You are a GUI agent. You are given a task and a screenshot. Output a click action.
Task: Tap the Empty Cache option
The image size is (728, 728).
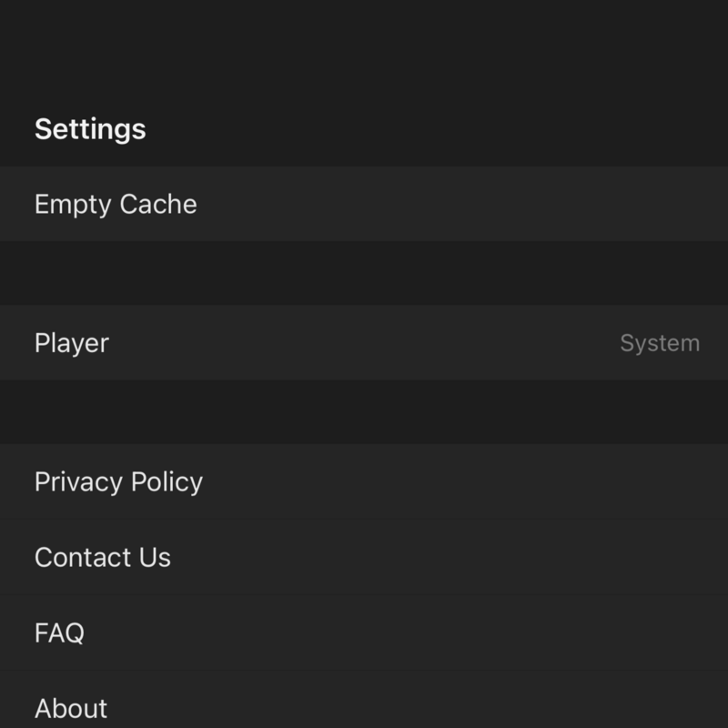pos(116,204)
